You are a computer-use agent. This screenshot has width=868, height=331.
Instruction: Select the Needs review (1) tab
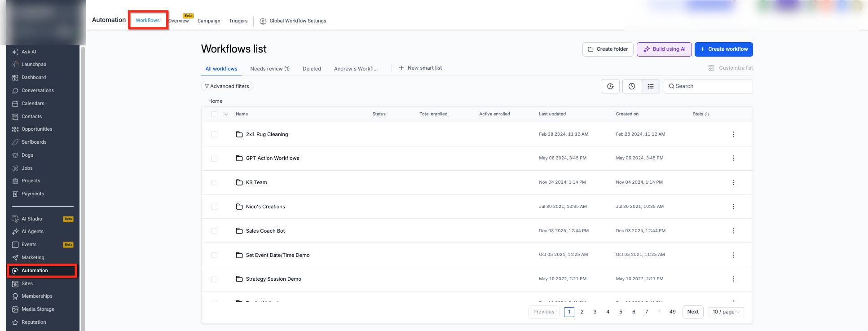(x=270, y=69)
